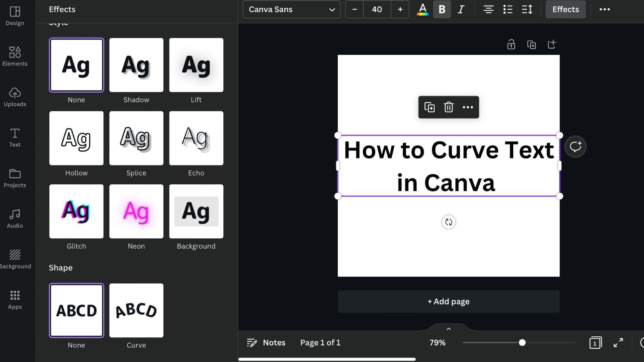Apply the Shadow text style
644x362 pixels.
(x=136, y=65)
